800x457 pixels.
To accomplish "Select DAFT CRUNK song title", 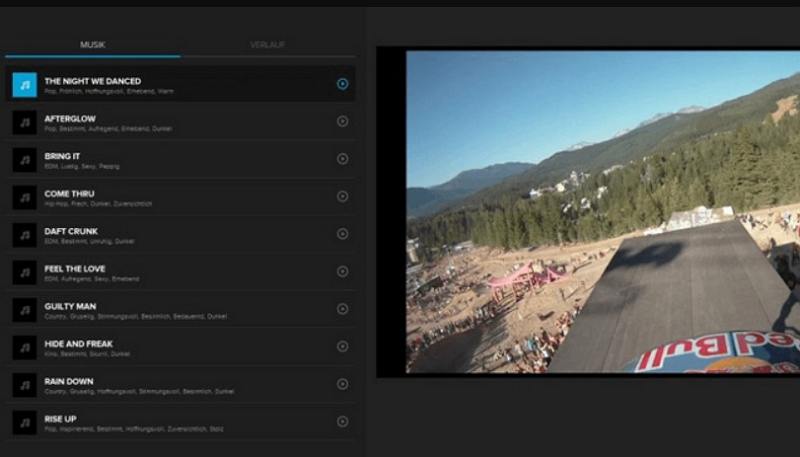I will [x=71, y=231].
